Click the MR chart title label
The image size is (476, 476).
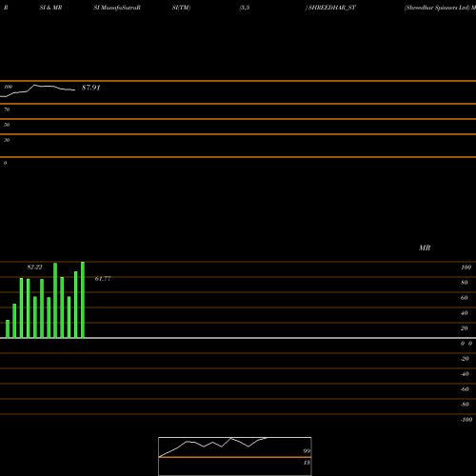pyautogui.click(x=425, y=248)
